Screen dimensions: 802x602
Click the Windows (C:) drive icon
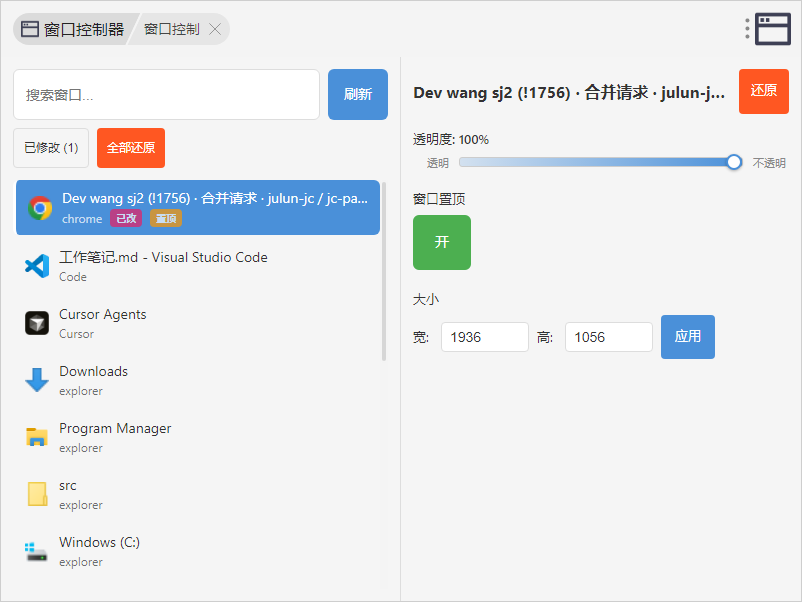[x=36, y=551]
